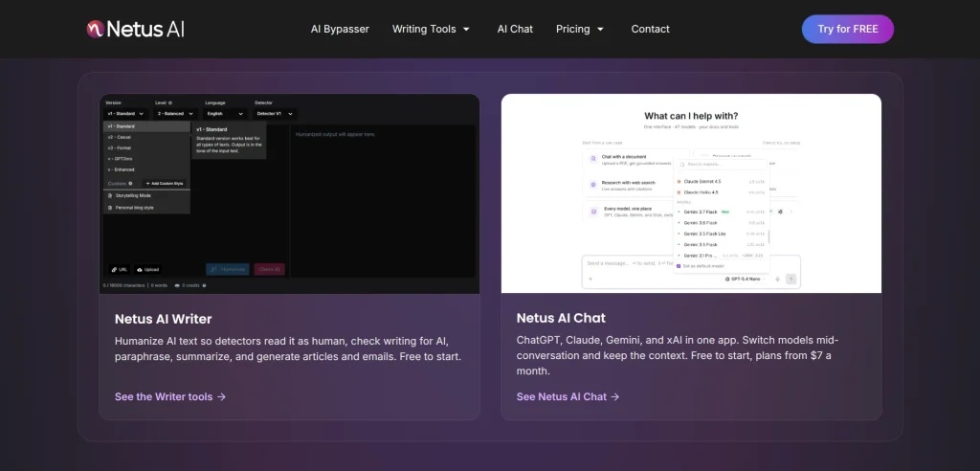Click the Netus AI Writer heading
This screenshot has height=471, width=980.
pyautogui.click(x=163, y=319)
